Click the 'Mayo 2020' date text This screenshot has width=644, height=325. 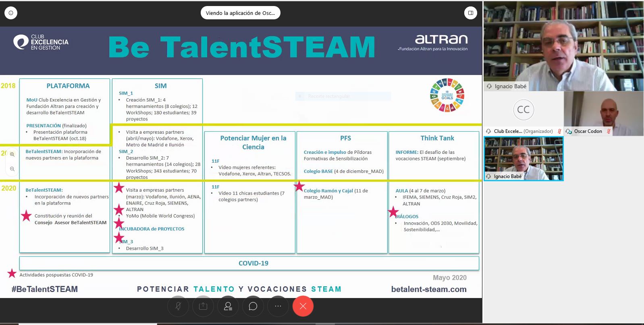(450, 278)
